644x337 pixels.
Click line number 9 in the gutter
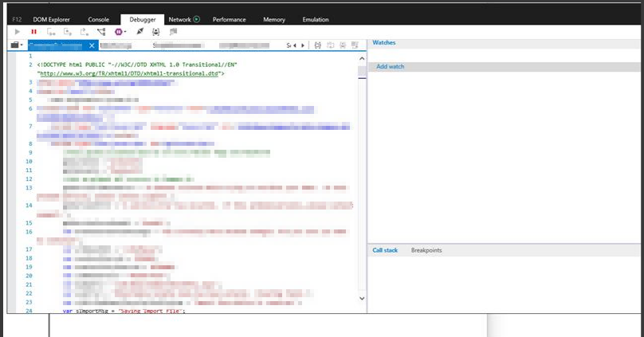pyautogui.click(x=30, y=153)
